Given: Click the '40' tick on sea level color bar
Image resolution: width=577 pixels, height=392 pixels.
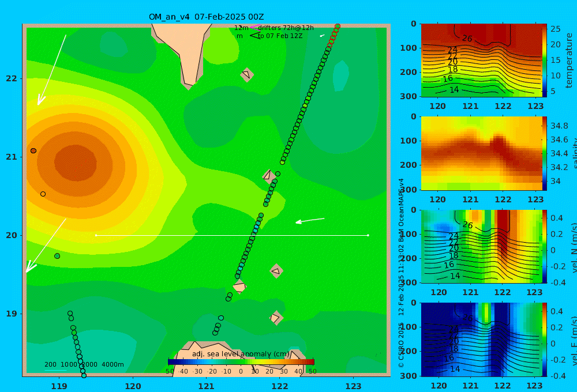Looking at the screenshot, I should [x=298, y=371].
